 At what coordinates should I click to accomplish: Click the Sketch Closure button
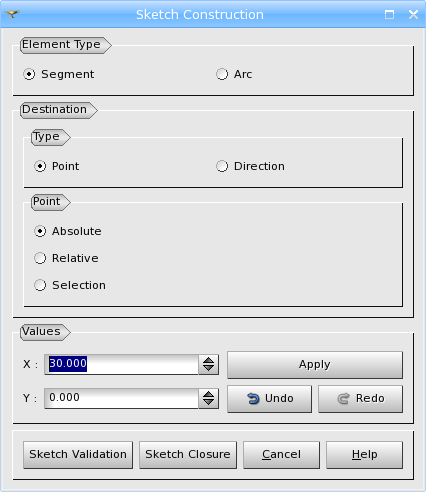coord(188,455)
